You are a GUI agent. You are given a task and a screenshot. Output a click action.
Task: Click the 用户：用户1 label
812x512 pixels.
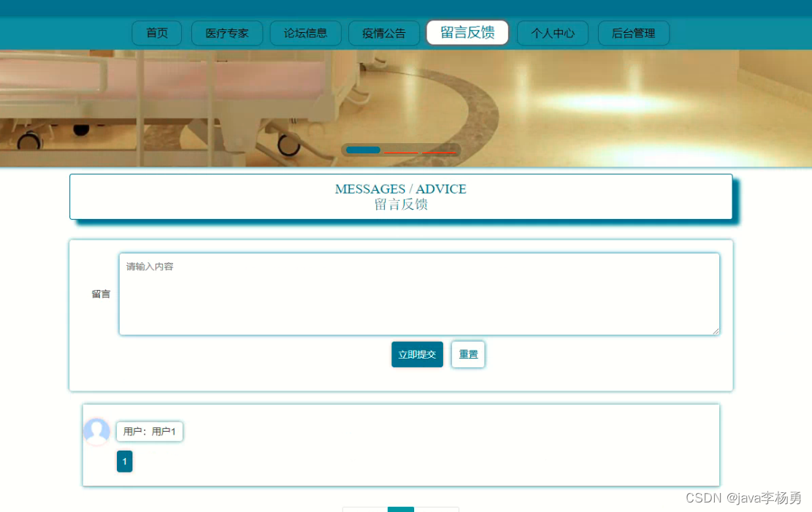[x=150, y=431]
